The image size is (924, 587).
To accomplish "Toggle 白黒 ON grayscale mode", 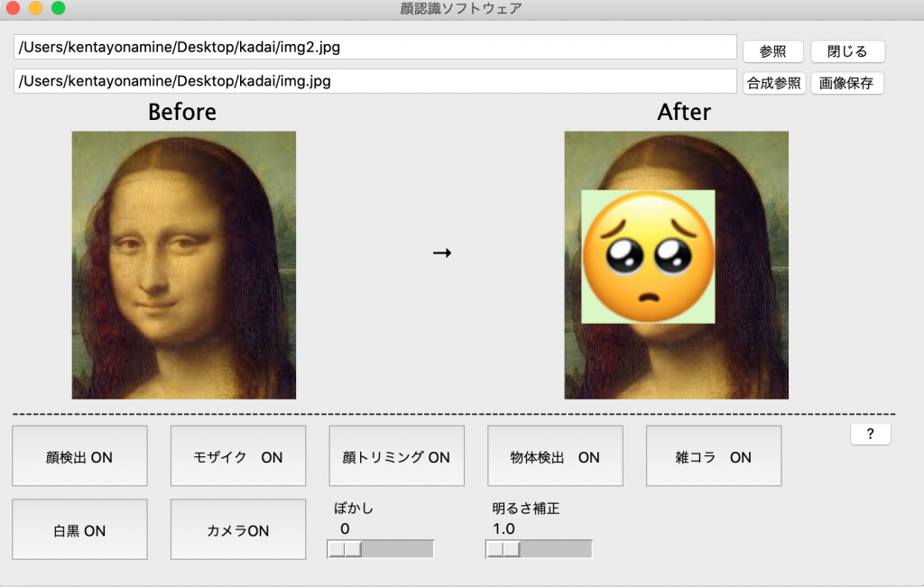I will click(x=79, y=529).
